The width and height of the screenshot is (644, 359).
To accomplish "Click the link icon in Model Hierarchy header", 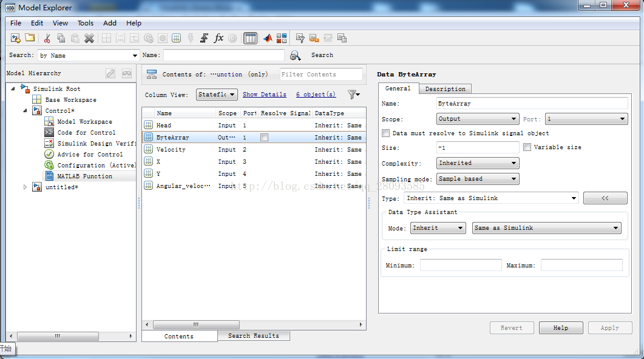I will (x=110, y=73).
